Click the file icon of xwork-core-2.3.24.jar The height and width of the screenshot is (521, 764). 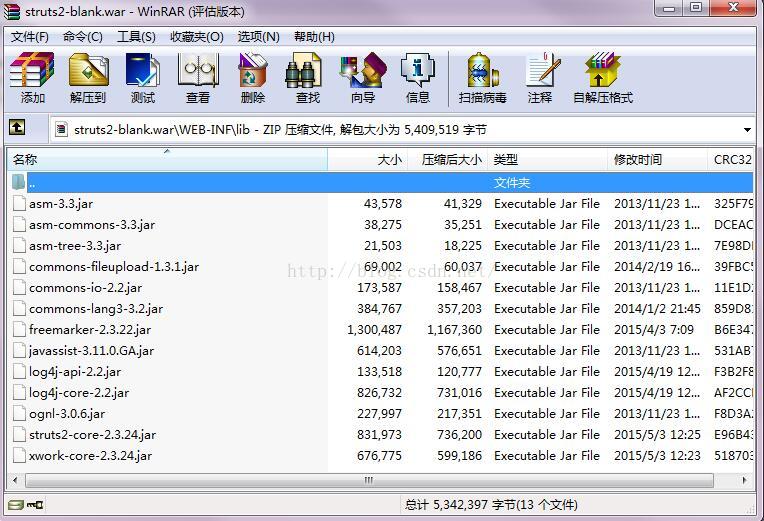(19, 455)
